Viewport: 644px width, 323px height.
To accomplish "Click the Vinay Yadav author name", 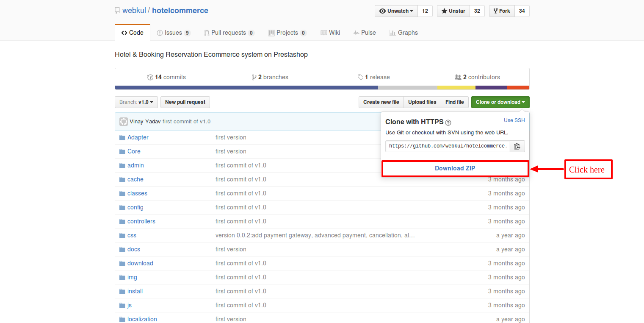I will click(x=145, y=122).
